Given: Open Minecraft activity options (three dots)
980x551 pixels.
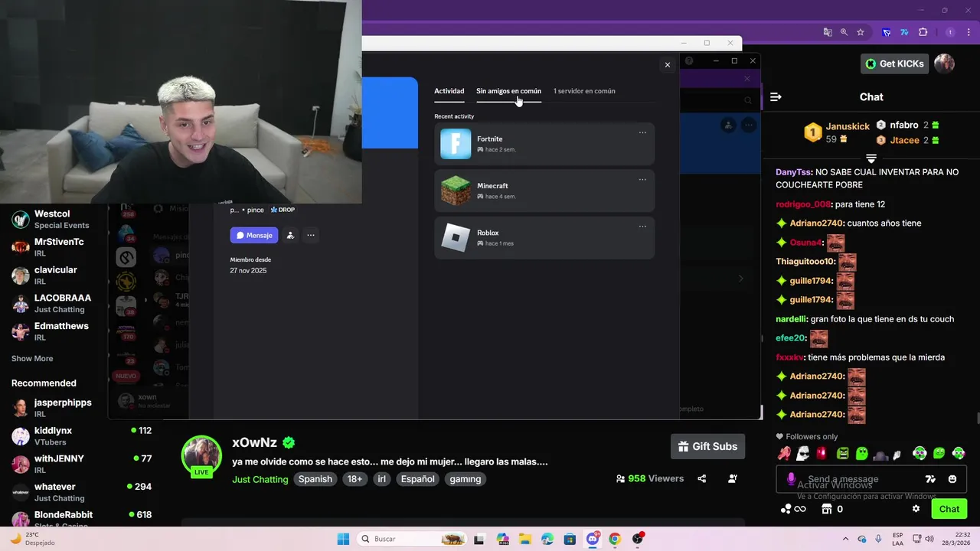Looking at the screenshot, I should (x=642, y=179).
